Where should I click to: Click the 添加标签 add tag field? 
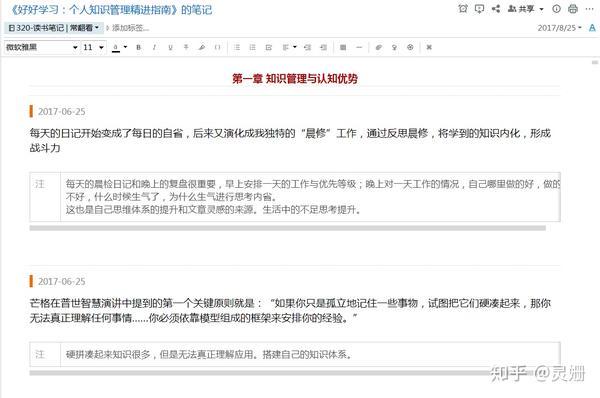pos(130,28)
